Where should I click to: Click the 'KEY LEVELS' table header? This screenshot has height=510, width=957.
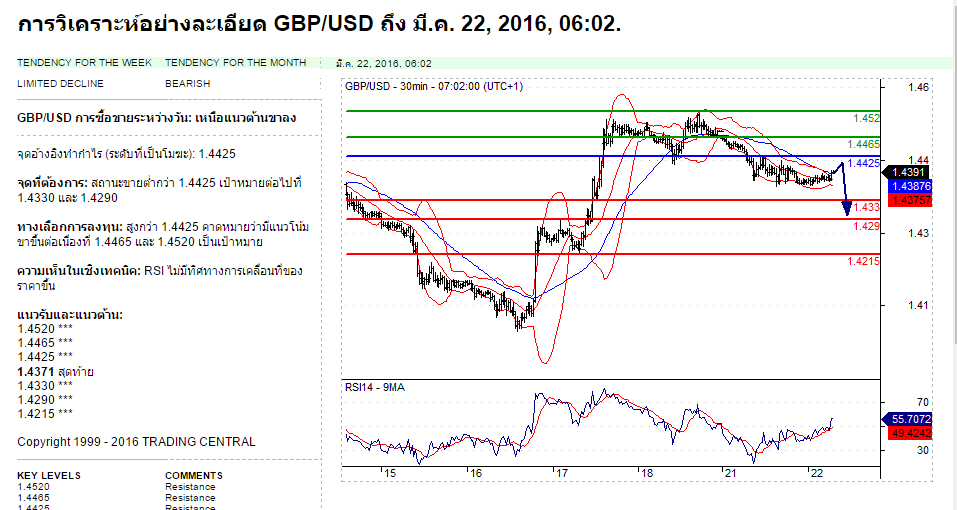click(49, 476)
